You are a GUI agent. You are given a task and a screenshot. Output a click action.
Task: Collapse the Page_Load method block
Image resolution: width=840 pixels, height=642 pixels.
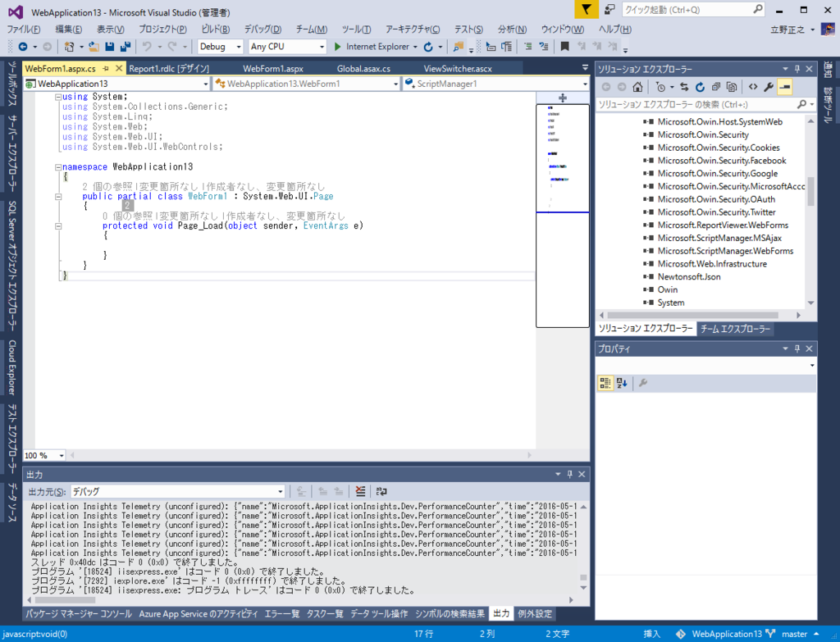tap(58, 226)
